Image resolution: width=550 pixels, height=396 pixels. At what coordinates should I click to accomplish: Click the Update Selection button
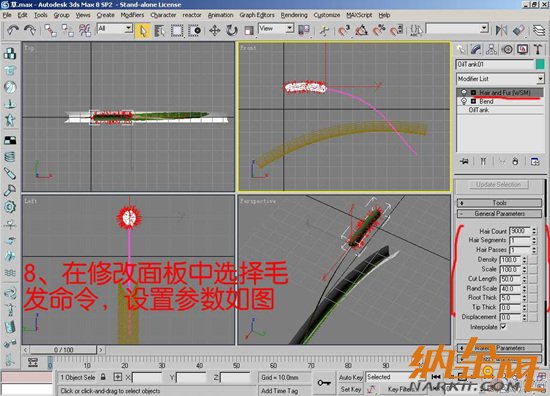[x=498, y=184]
